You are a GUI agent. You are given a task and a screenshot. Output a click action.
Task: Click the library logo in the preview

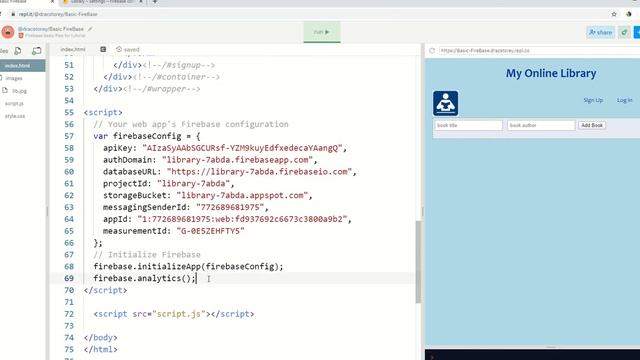pyautogui.click(x=445, y=103)
